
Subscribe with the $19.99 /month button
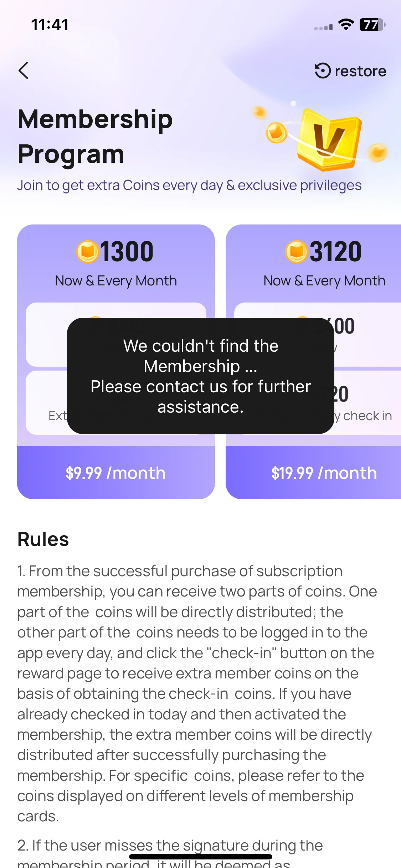click(313, 472)
